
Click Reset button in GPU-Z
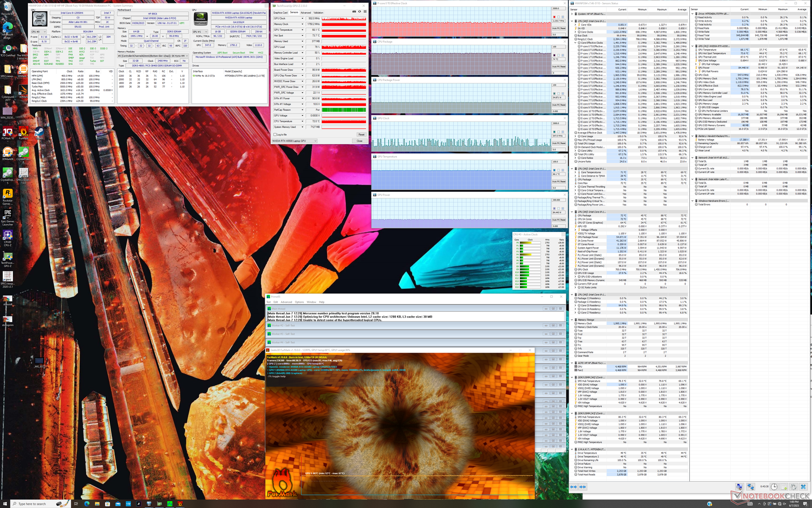coord(361,135)
